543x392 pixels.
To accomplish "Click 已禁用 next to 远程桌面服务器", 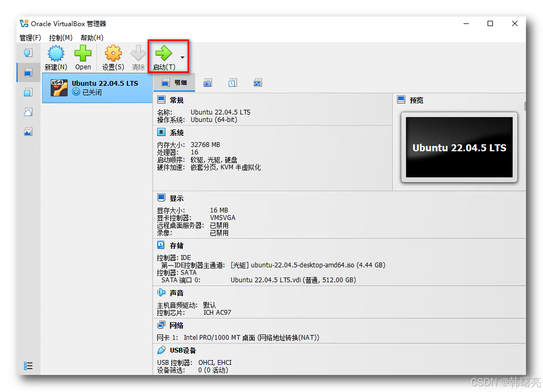I will (219, 226).
